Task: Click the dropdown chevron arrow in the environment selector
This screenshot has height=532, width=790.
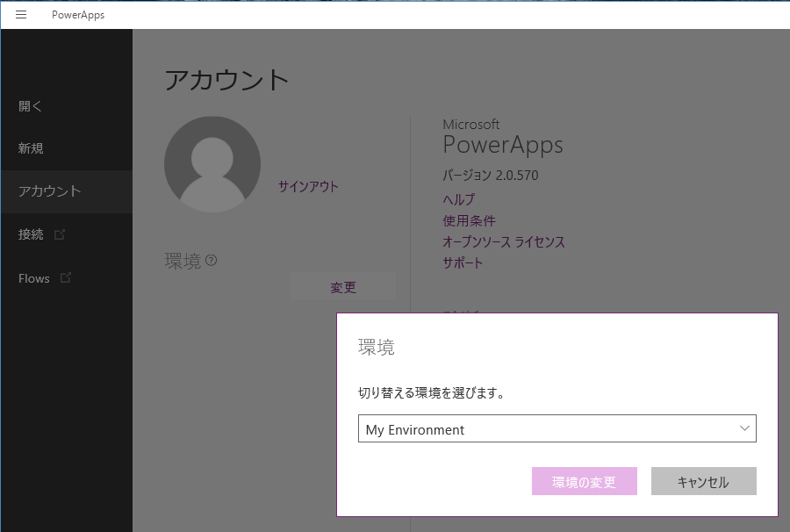Action: 744,428
